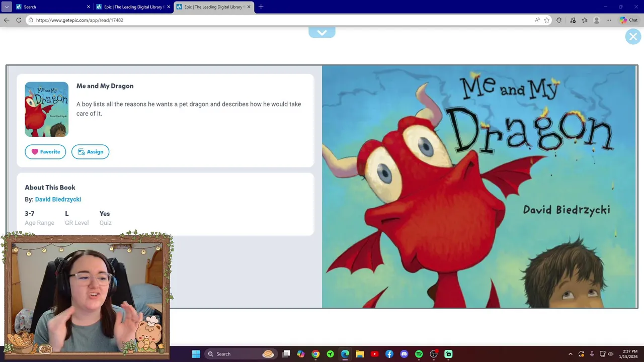The image size is (644, 362).
Task: Click the large Me and My Dragon cover page
Action: tap(479, 187)
